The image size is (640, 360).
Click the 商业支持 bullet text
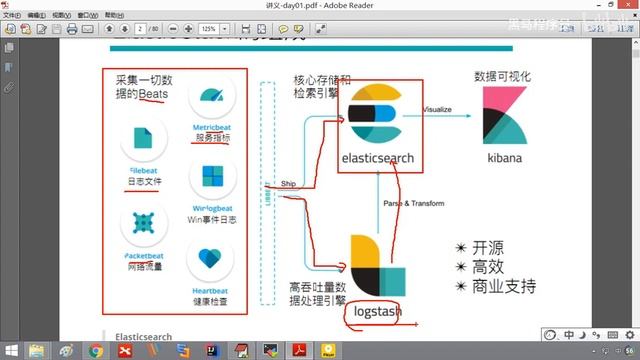click(x=504, y=287)
